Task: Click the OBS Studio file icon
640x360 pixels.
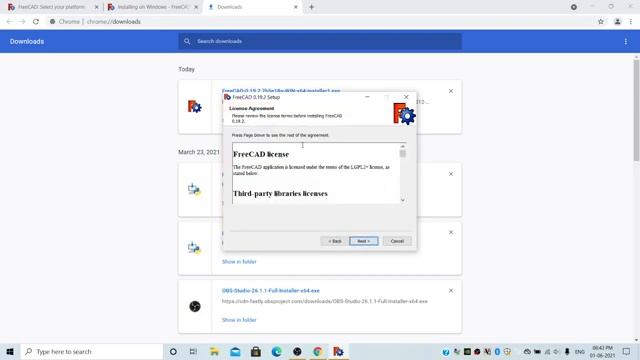Action: [195, 307]
